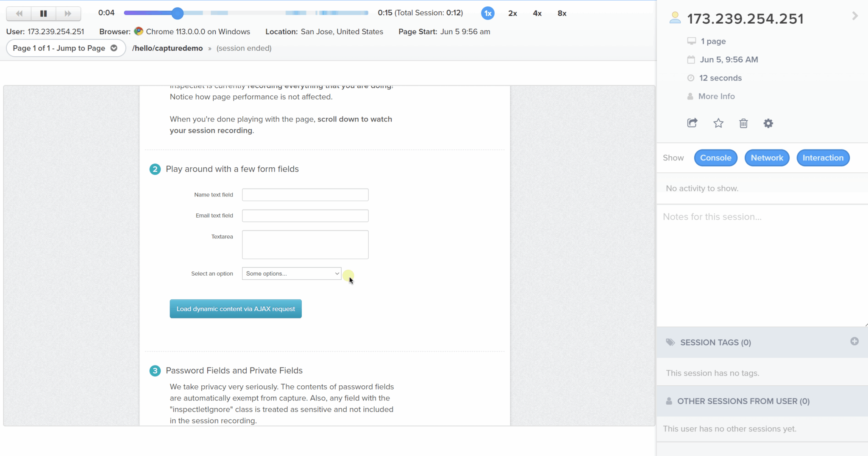This screenshot has width=868, height=456.
Task: Set playback speed to 1x
Action: click(488, 13)
